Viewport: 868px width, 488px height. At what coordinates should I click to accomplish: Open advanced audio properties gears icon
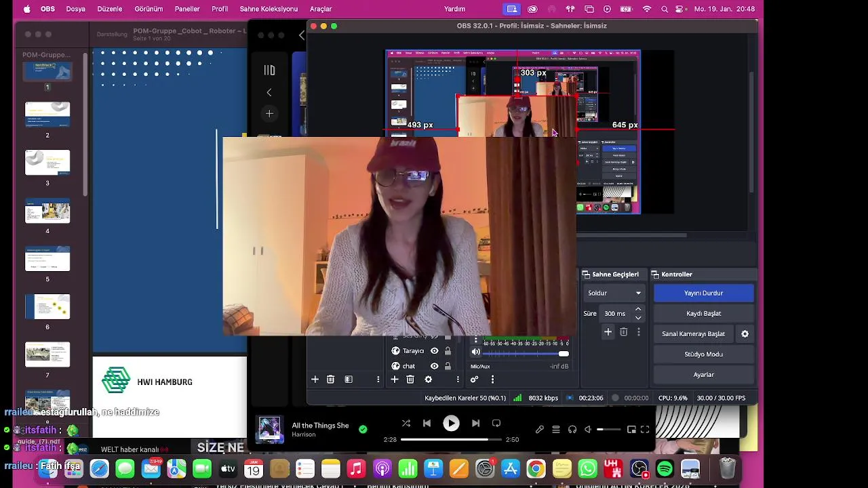[x=475, y=380]
